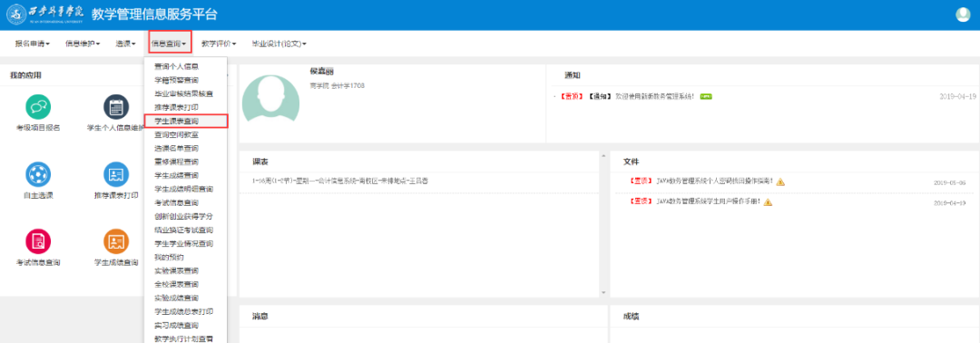
Task: Expand the 报名申请 dropdown menu
Action: click(x=33, y=44)
